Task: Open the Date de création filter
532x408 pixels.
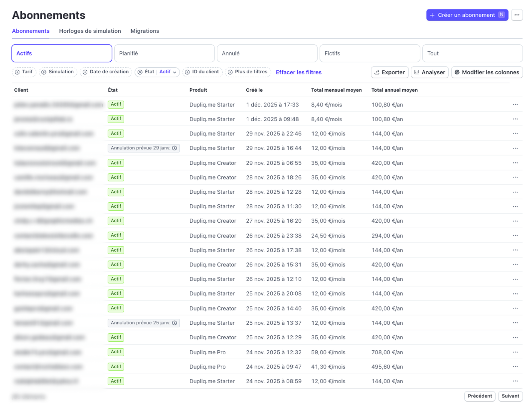Action: [106, 72]
